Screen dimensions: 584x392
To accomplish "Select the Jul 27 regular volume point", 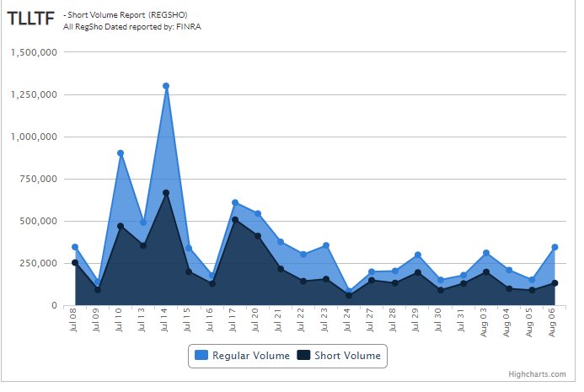I will (x=372, y=272).
